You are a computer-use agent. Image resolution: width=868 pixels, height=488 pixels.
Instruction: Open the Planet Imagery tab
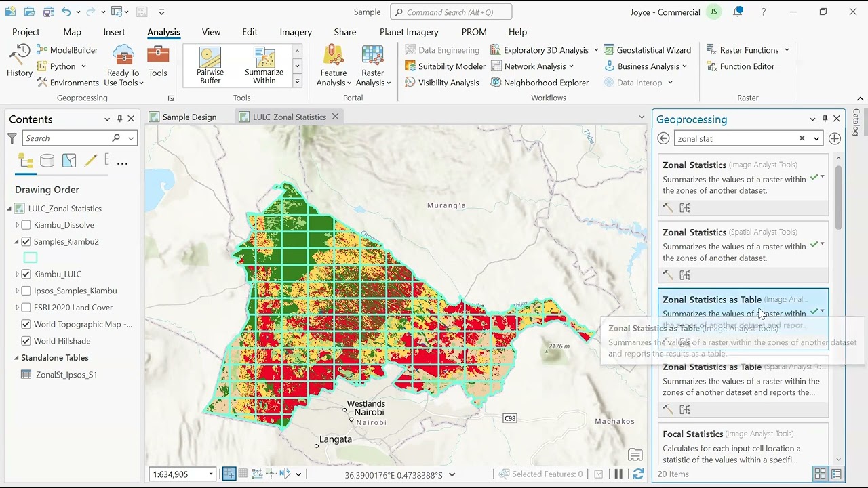pyautogui.click(x=409, y=32)
